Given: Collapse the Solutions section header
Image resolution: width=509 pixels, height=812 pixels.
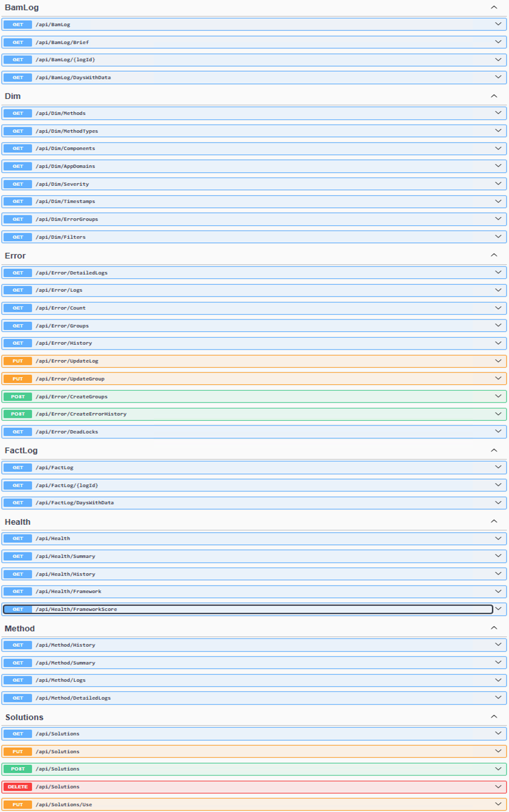Looking at the screenshot, I should (254, 717).
